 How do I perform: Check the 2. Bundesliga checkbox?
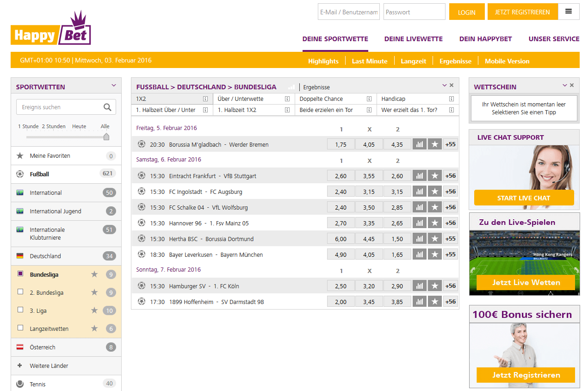[20, 292]
